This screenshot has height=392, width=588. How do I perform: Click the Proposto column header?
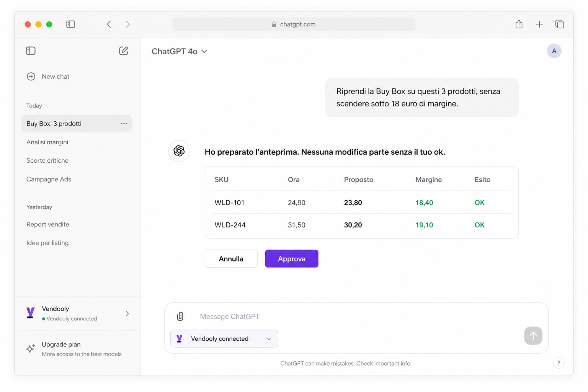(359, 180)
